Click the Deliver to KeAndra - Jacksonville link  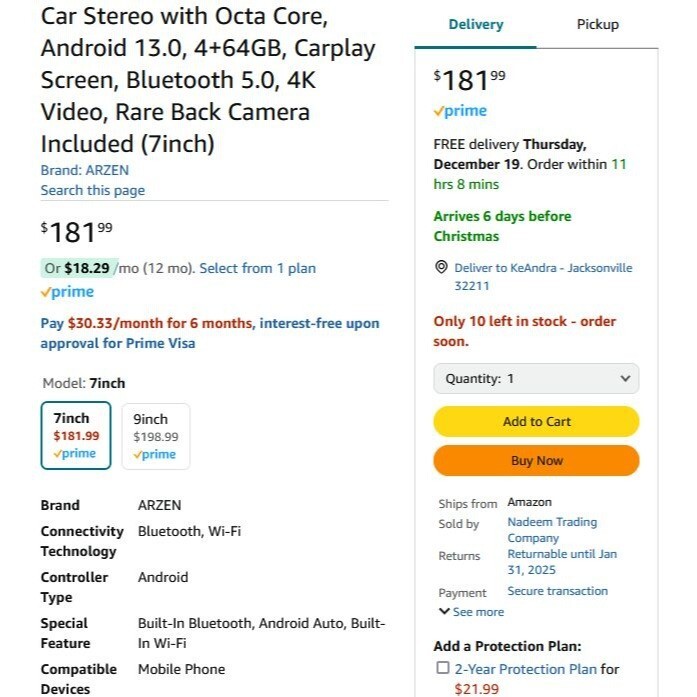pos(543,268)
